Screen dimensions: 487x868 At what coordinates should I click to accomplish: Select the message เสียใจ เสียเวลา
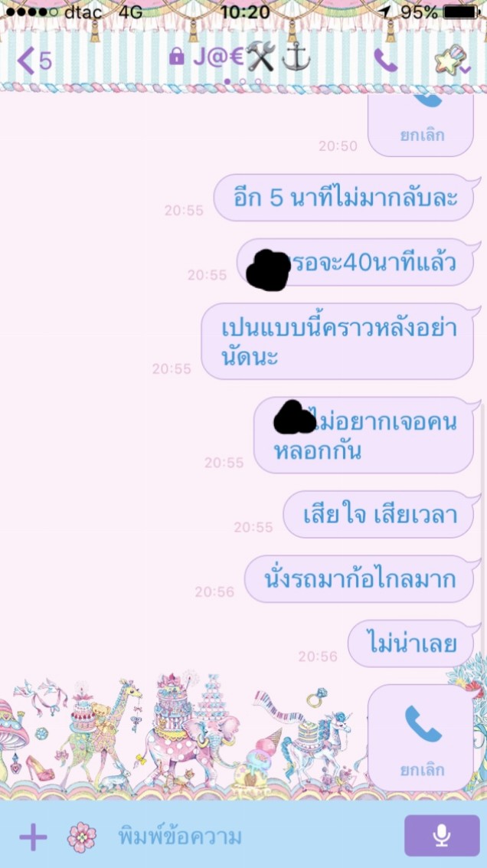380,514
